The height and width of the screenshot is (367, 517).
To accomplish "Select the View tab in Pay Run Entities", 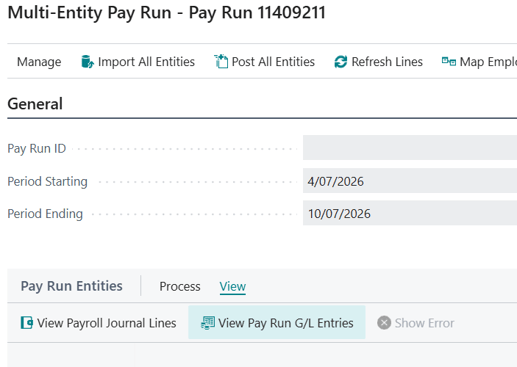I will pyautogui.click(x=233, y=286).
